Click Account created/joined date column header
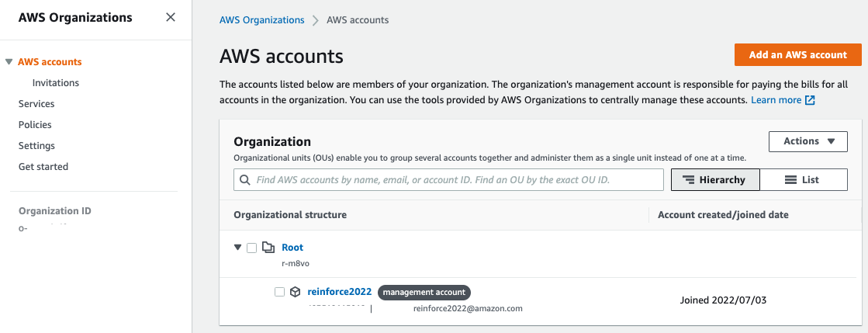This screenshot has width=868, height=333. [723, 215]
